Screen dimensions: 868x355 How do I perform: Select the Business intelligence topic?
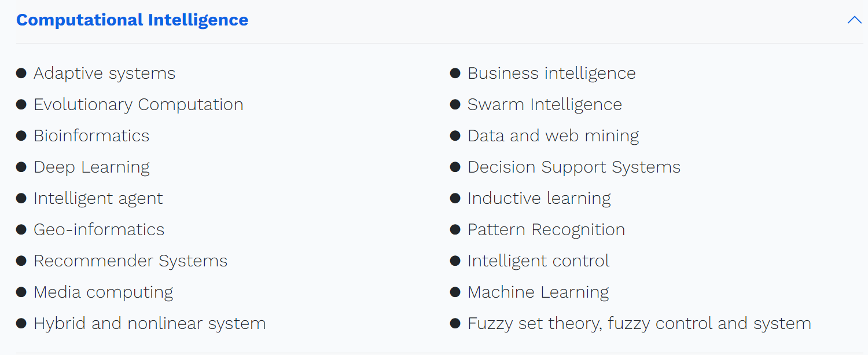551,74
